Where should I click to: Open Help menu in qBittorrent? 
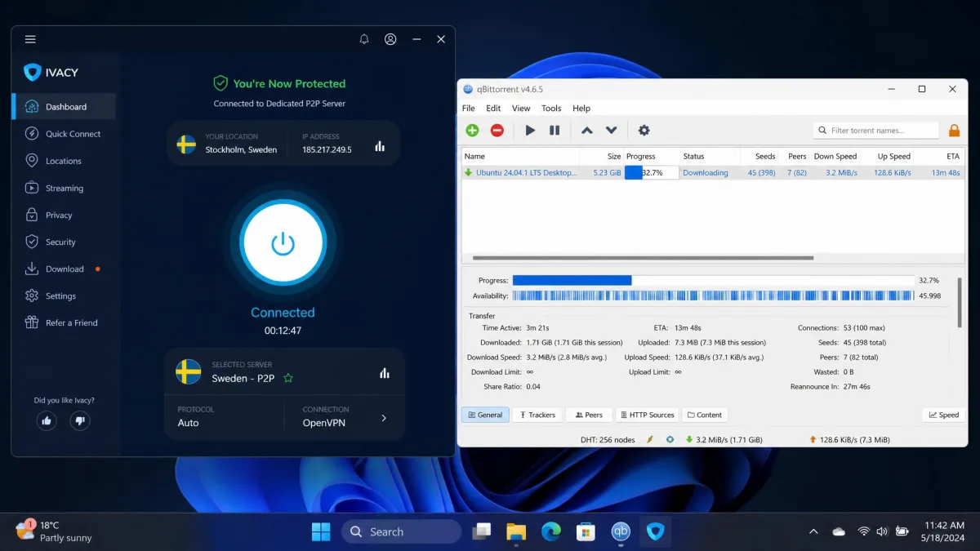click(581, 109)
